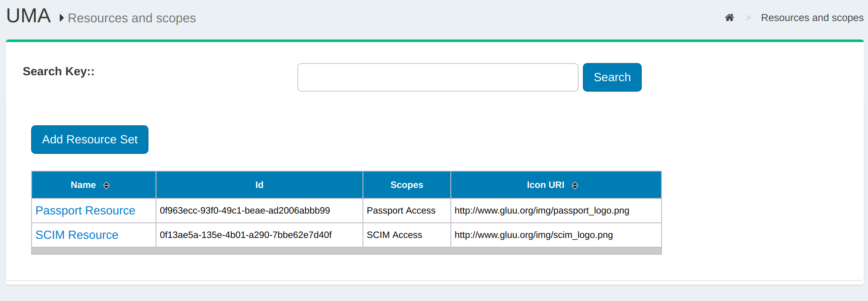Image resolution: width=868 pixels, height=301 pixels.
Task: Open the Passport Resource link
Action: (x=85, y=211)
